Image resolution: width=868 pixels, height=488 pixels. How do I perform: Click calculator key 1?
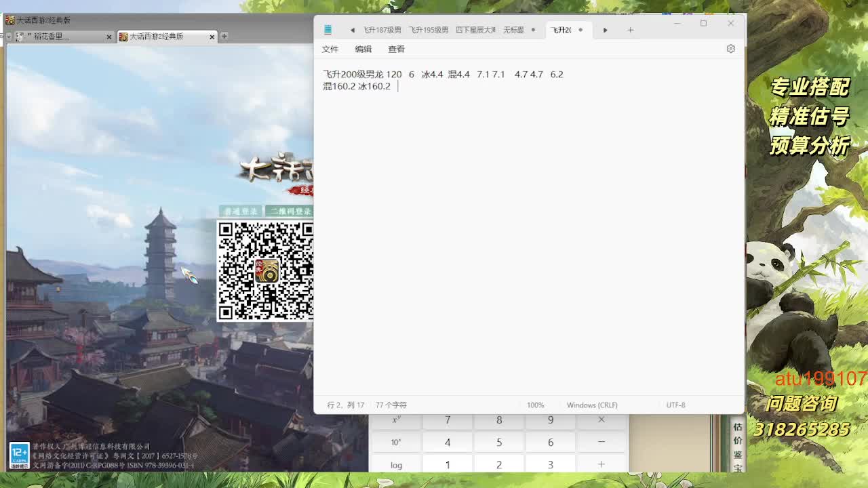(448, 464)
